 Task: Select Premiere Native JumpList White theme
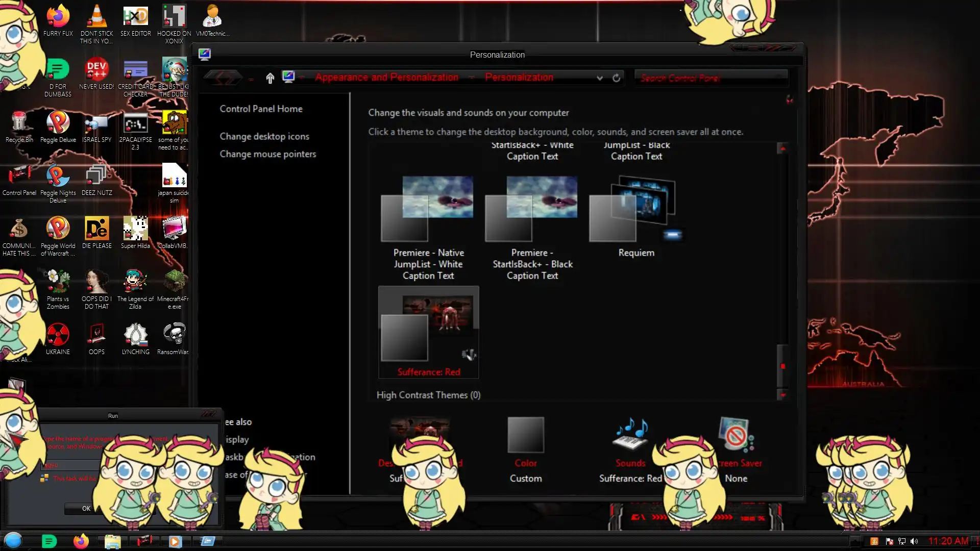[428, 209]
